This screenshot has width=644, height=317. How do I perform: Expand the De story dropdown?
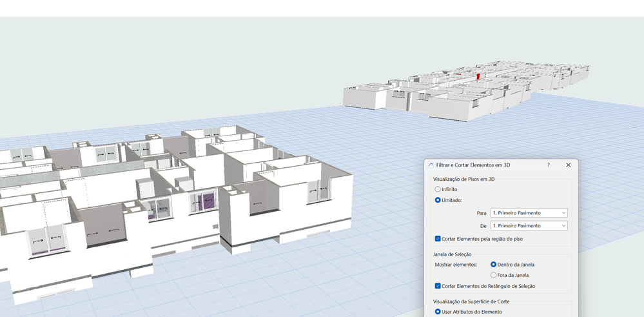(x=529, y=226)
